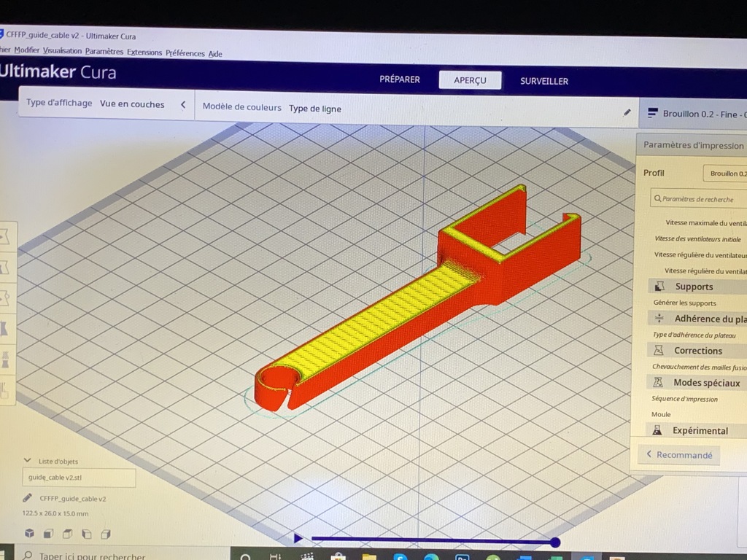The image size is (747, 560).
Task: Click the profile icon beside Brouillon 0.2
Action: click(653, 113)
